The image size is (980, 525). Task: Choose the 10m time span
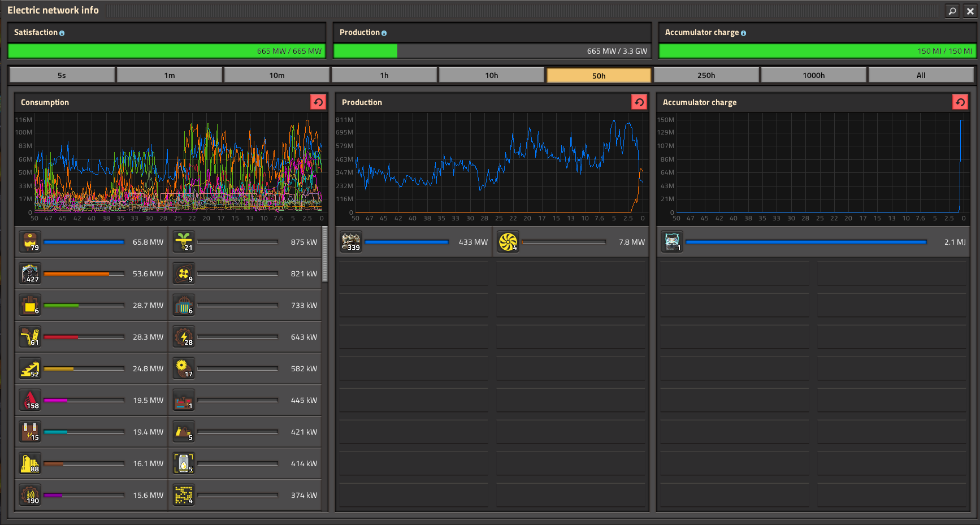click(277, 75)
